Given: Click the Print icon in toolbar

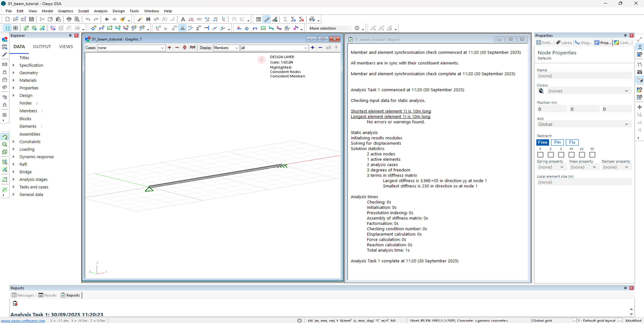Looking at the screenshot, I should coord(69,19).
